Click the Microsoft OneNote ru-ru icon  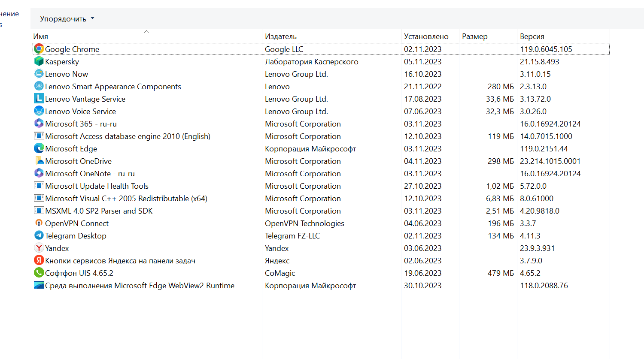(x=39, y=173)
